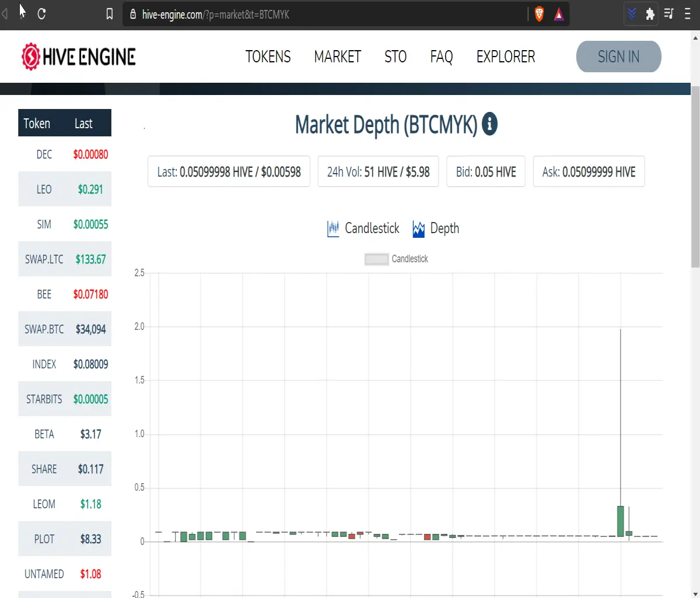Go to the STO page

(x=395, y=57)
